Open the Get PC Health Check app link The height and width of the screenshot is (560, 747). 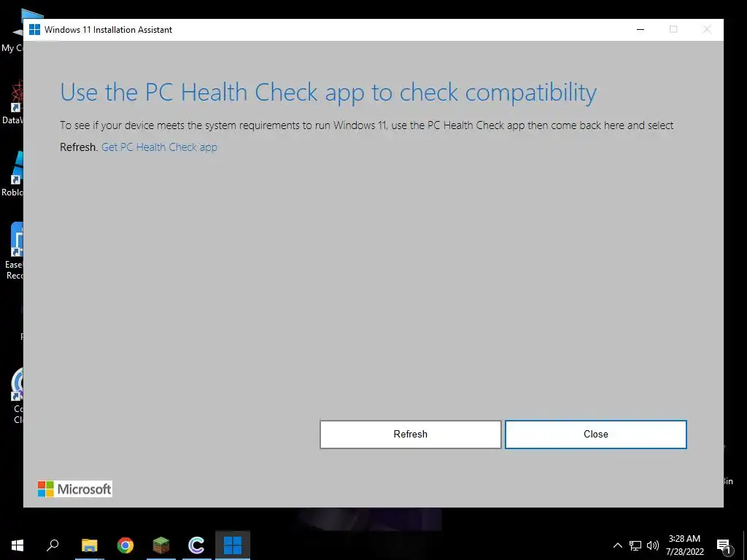(159, 147)
